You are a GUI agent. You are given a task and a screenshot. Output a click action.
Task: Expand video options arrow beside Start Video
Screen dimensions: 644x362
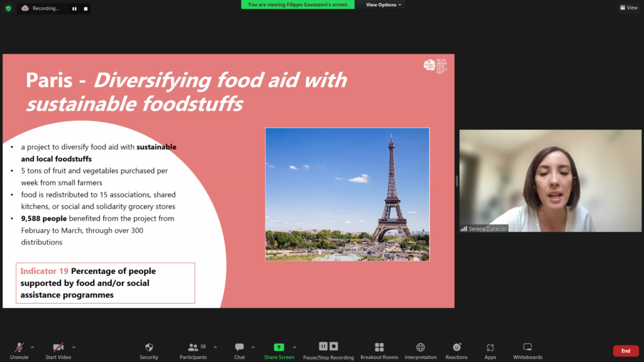(x=74, y=347)
